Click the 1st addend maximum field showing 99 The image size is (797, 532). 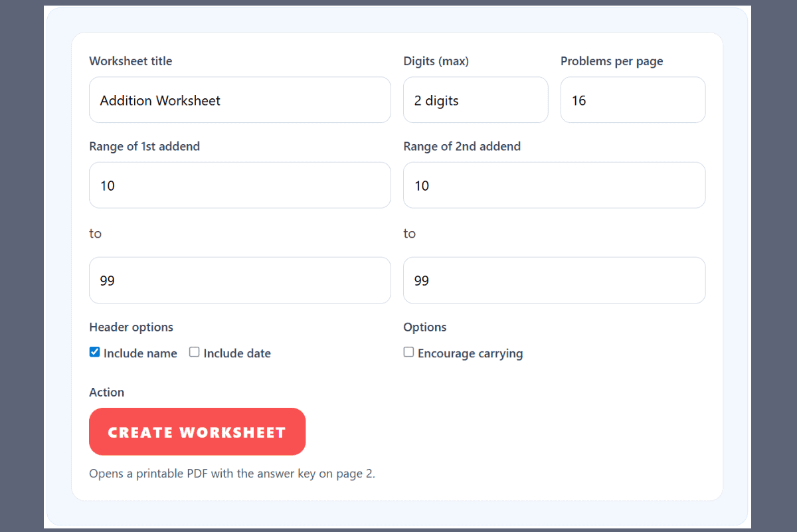tap(240, 280)
